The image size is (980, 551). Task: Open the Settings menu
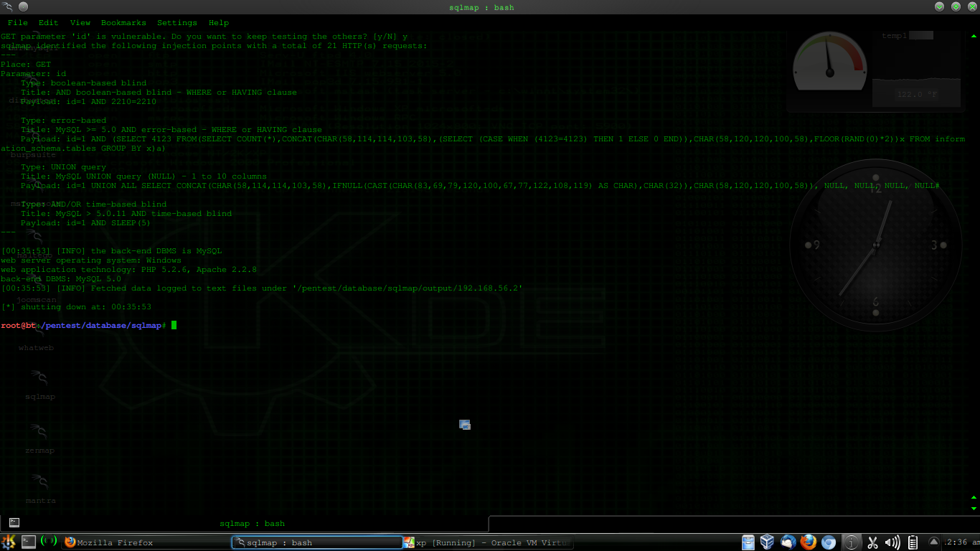pyautogui.click(x=176, y=23)
